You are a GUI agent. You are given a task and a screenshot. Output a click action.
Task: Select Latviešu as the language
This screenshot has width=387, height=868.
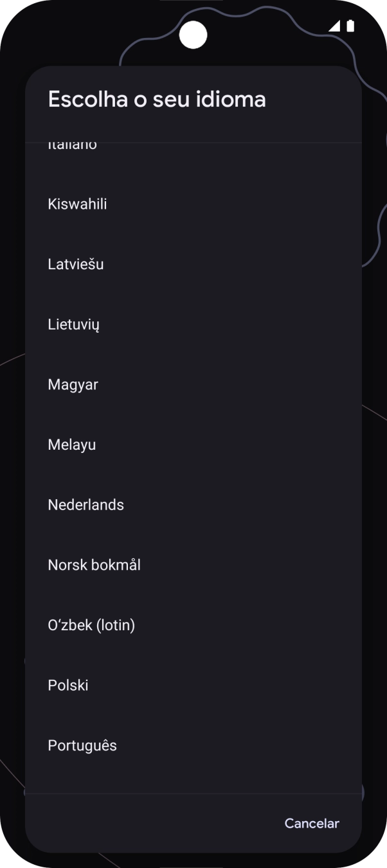click(x=193, y=264)
